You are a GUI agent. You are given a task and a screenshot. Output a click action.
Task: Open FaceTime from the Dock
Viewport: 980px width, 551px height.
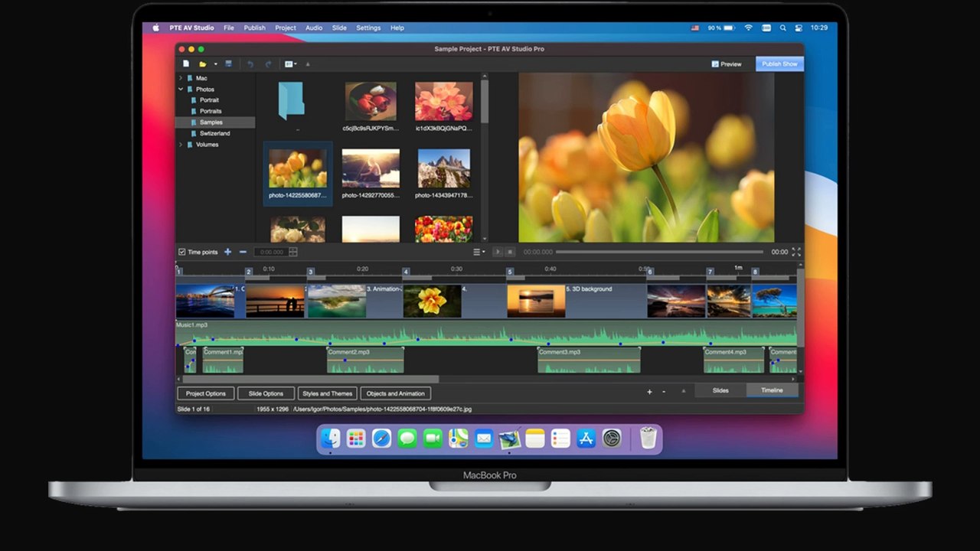pos(433,439)
